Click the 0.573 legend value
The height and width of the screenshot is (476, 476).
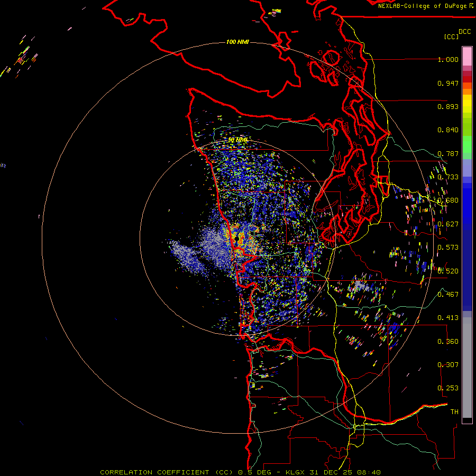click(448, 248)
